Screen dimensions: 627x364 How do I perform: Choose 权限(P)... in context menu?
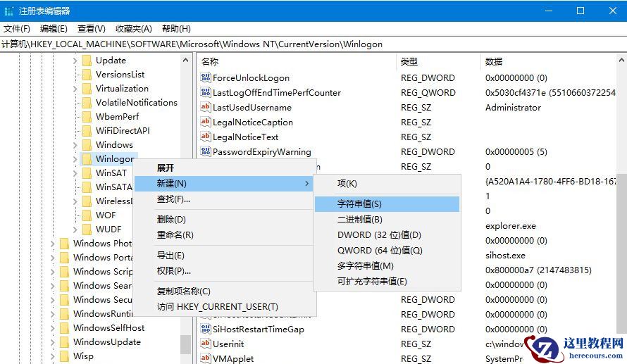(x=225, y=271)
